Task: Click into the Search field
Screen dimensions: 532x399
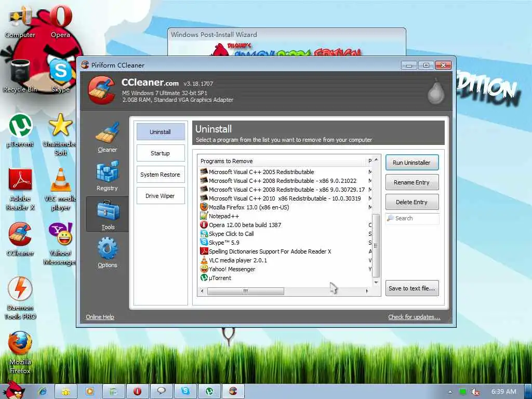Action: click(x=412, y=218)
